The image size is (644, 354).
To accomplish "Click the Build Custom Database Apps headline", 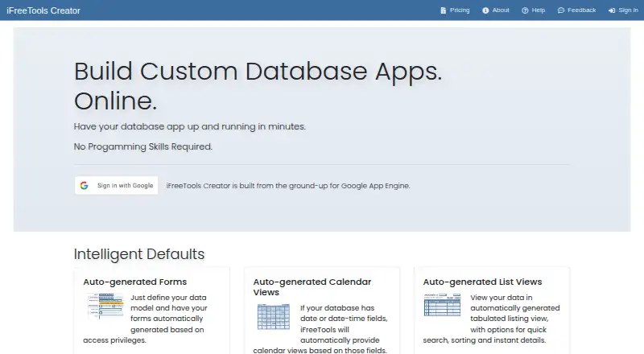I will (x=258, y=86).
